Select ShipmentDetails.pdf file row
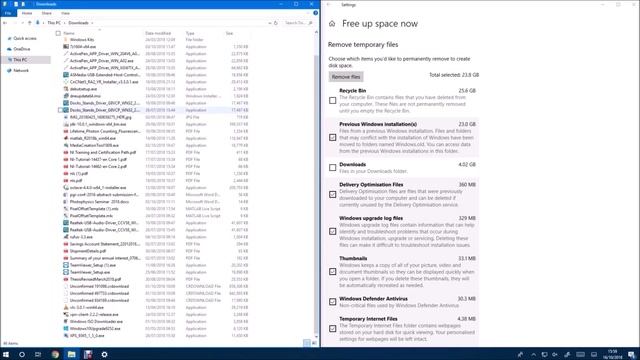This screenshot has height=360, width=640. pyautogui.click(x=156, y=251)
